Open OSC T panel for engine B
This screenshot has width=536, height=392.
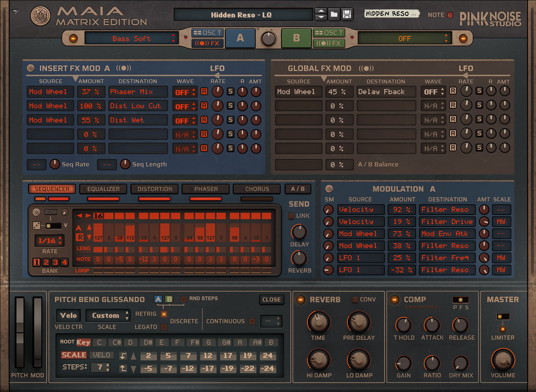[329, 33]
